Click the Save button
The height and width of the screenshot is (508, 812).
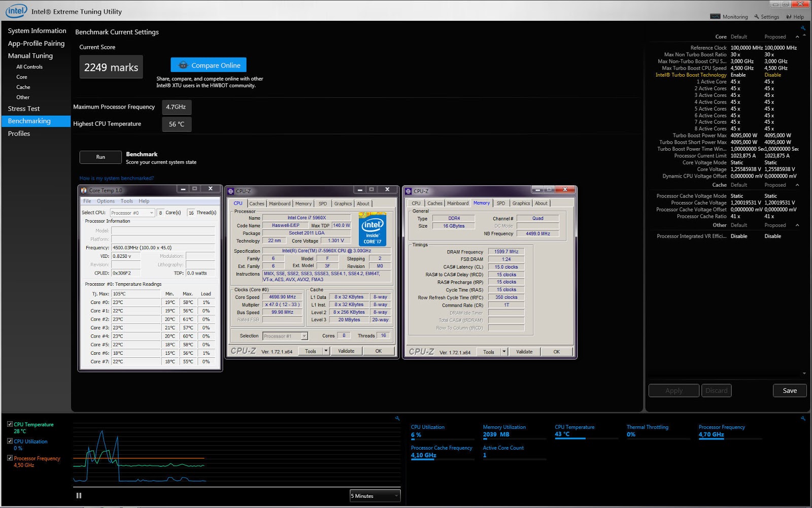790,390
